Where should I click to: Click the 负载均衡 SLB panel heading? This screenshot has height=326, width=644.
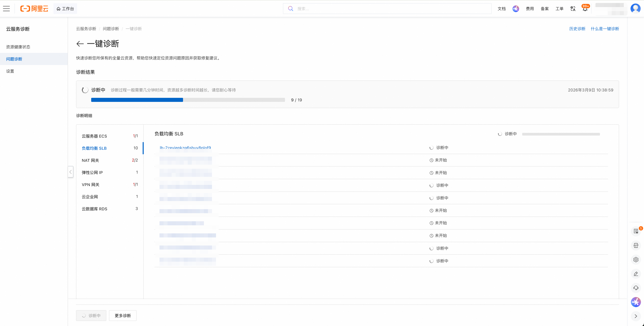coord(169,134)
